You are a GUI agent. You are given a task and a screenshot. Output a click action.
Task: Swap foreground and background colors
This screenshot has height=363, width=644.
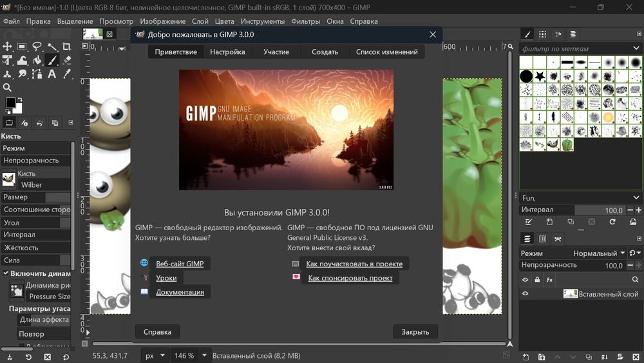20,100
